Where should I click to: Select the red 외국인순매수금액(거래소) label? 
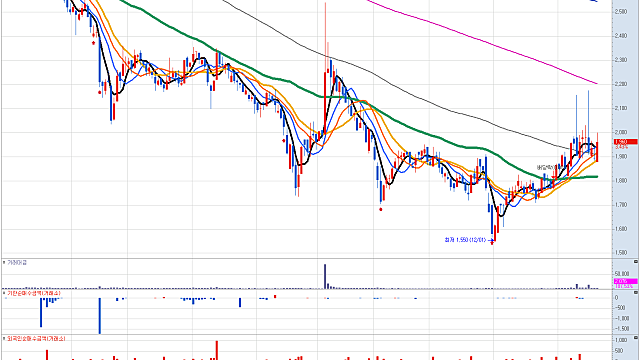[36, 338]
